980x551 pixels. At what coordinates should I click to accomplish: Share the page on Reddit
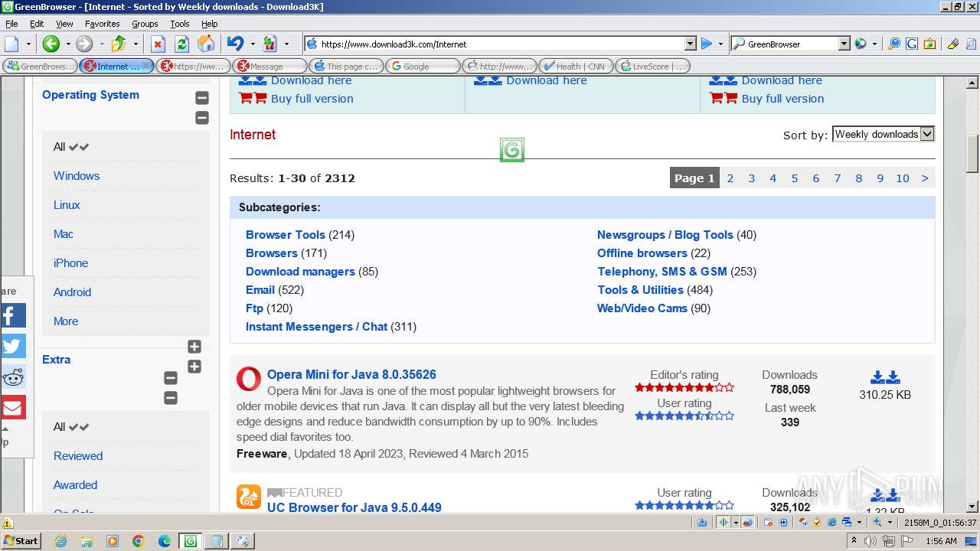tap(13, 377)
